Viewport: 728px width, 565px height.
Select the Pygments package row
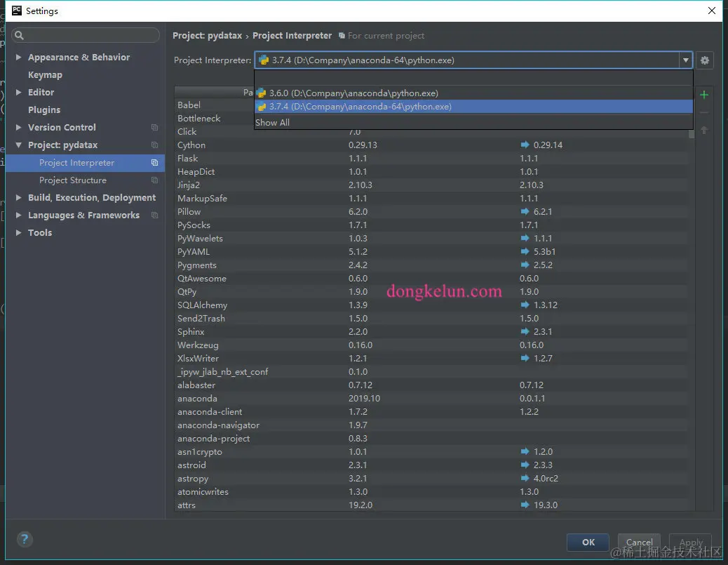(x=432, y=265)
